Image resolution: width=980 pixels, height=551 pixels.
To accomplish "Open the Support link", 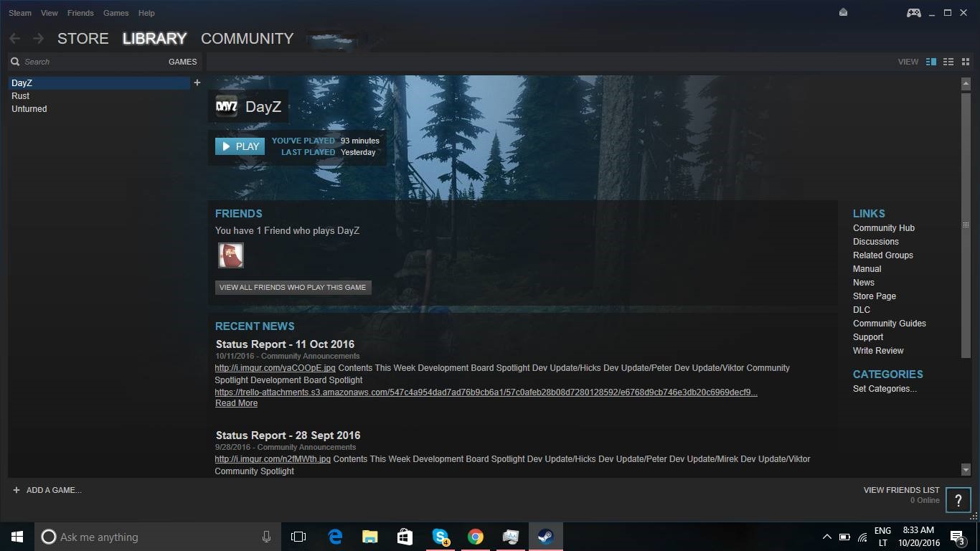I will tap(868, 337).
